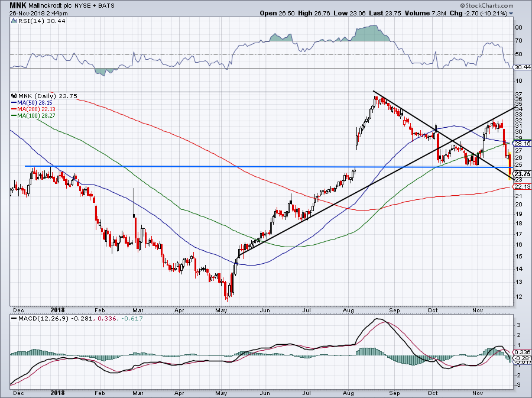Click the Open 26.50 quote value
This screenshot has width=532, height=398.
click(278, 13)
